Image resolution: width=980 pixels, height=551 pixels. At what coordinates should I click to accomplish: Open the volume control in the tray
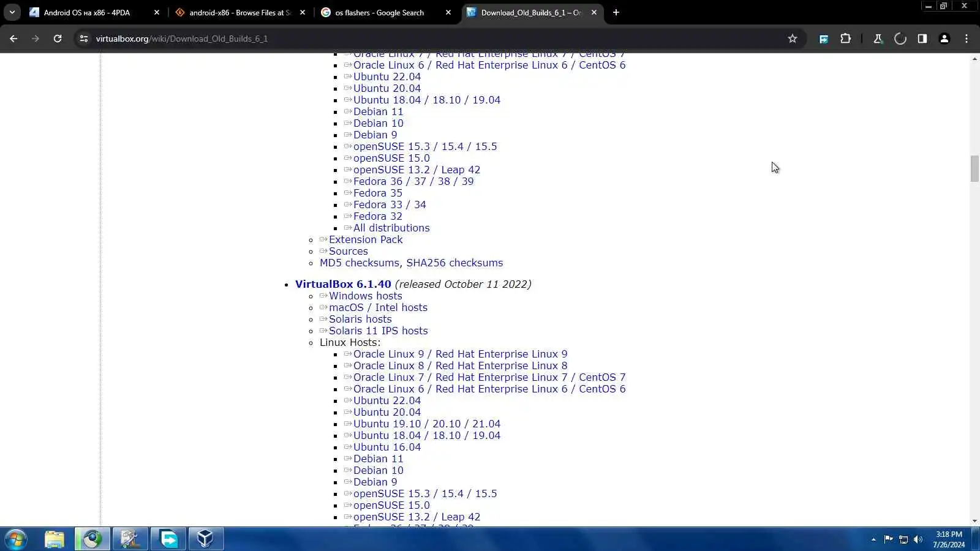click(918, 539)
